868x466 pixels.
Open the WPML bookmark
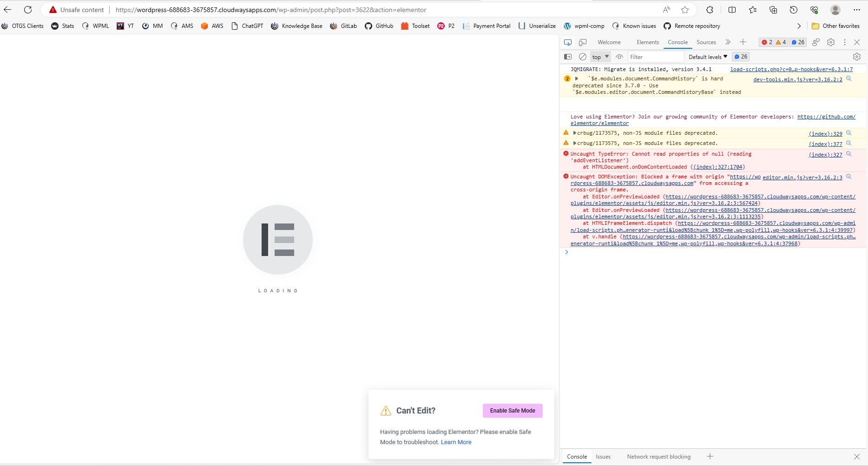(95, 26)
